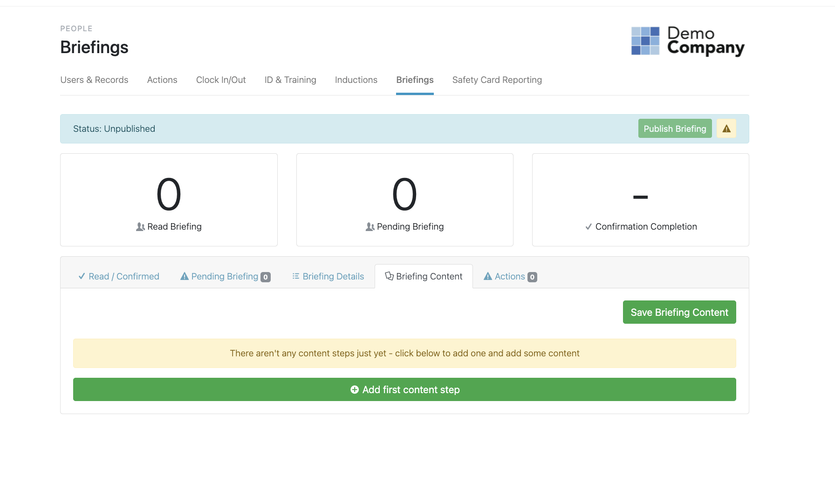Go to Users & Records section
The height and width of the screenshot is (504, 835).
[x=94, y=80]
